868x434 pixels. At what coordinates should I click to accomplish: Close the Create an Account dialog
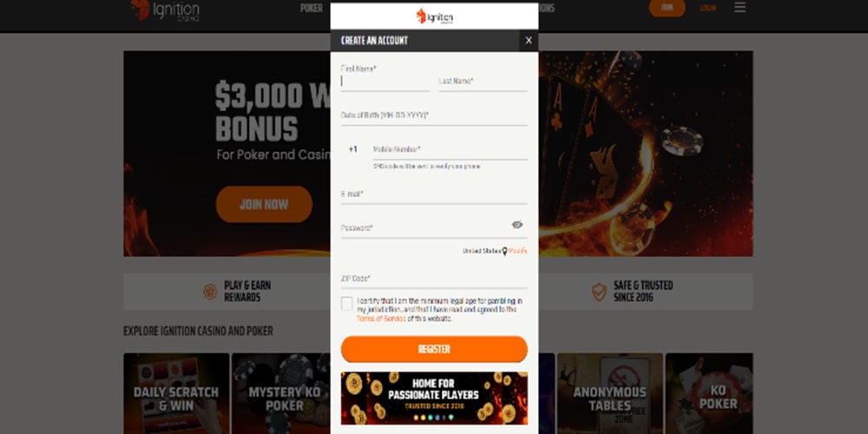click(x=528, y=41)
